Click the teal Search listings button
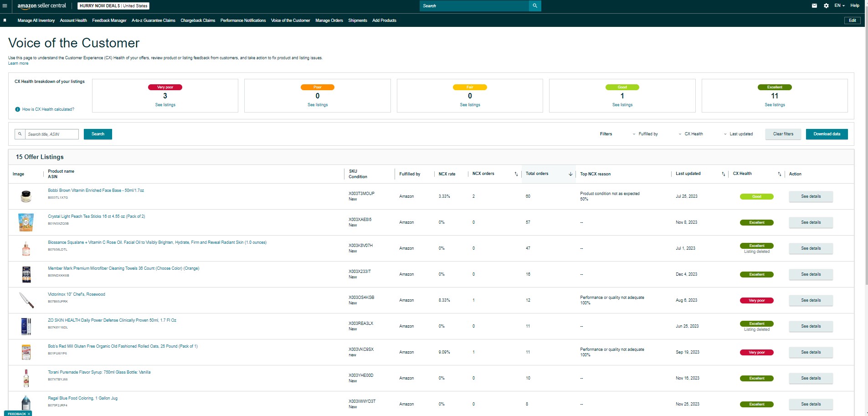 coord(98,134)
